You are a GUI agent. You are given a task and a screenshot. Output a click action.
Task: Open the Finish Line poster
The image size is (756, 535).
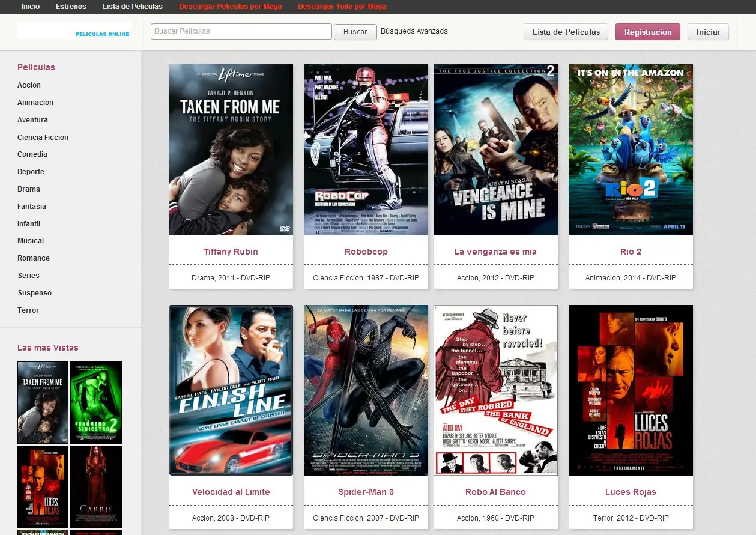click(231, 390)
